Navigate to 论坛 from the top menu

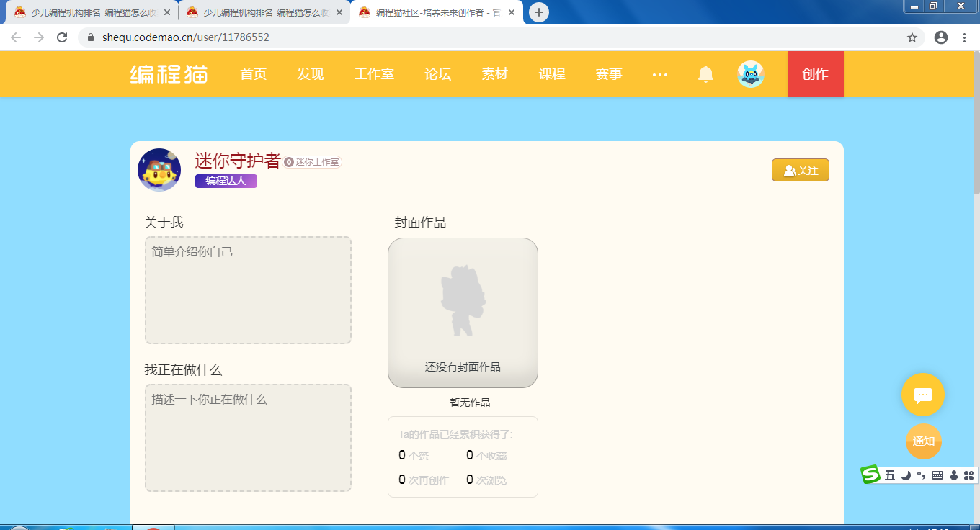(x=438, y=74)
